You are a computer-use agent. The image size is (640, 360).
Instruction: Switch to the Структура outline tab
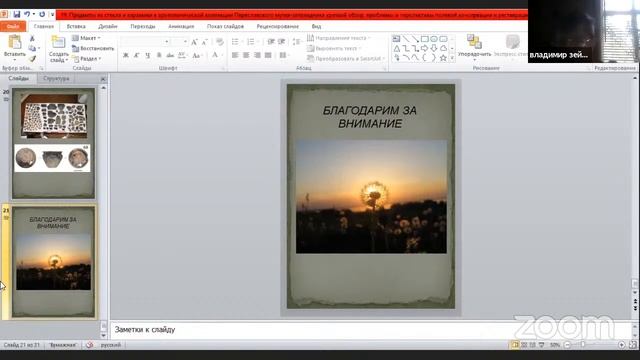(56, 78)
